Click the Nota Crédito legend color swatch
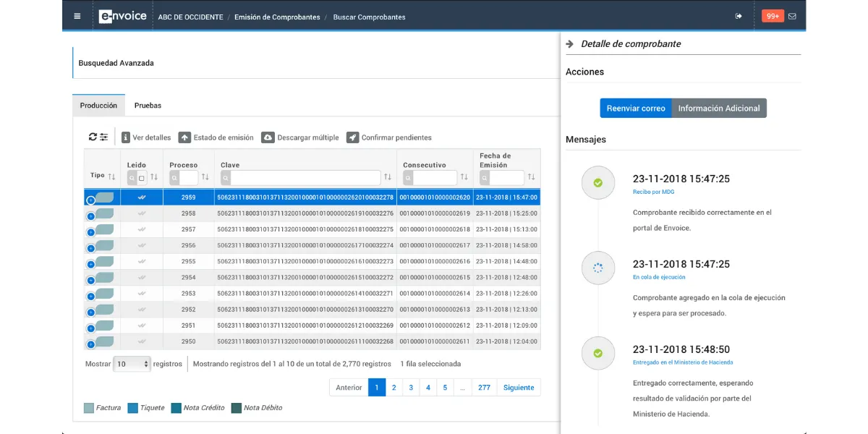868x434 pixels. click(176, 408)
